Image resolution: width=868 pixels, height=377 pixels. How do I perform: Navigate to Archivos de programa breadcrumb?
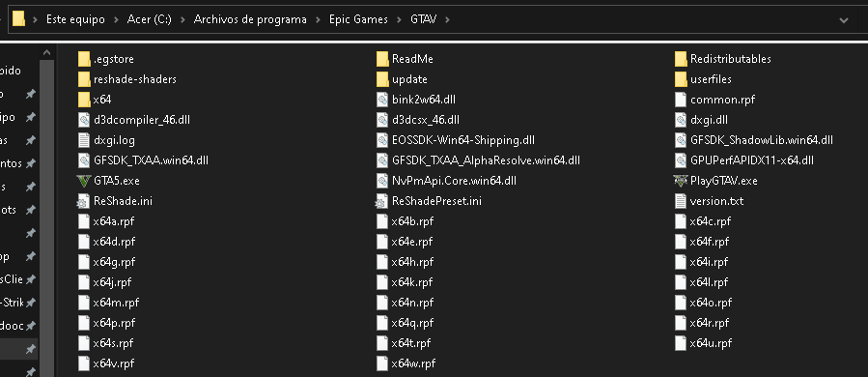[x=250, y=19]
